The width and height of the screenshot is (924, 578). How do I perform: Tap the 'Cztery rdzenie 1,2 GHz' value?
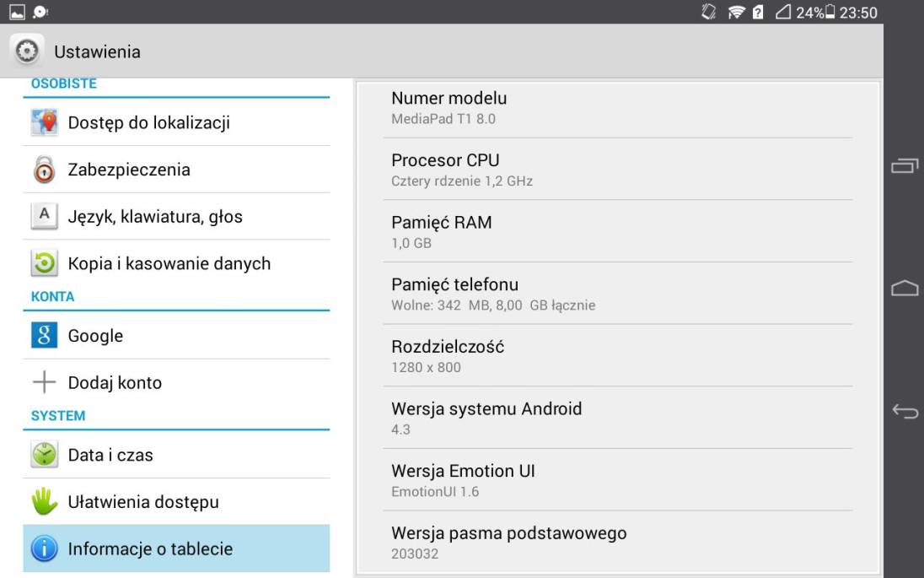click(x=462, y=181)
